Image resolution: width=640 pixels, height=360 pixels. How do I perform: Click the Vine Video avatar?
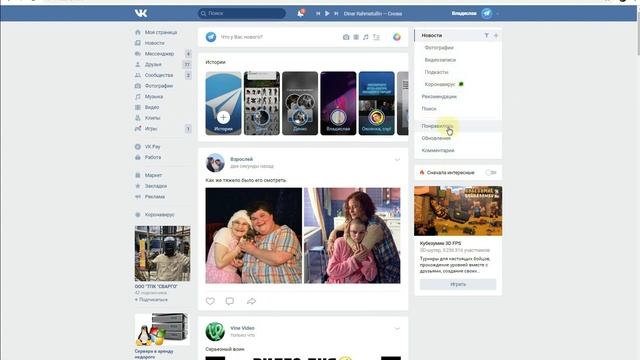click(x=215, y=331)
